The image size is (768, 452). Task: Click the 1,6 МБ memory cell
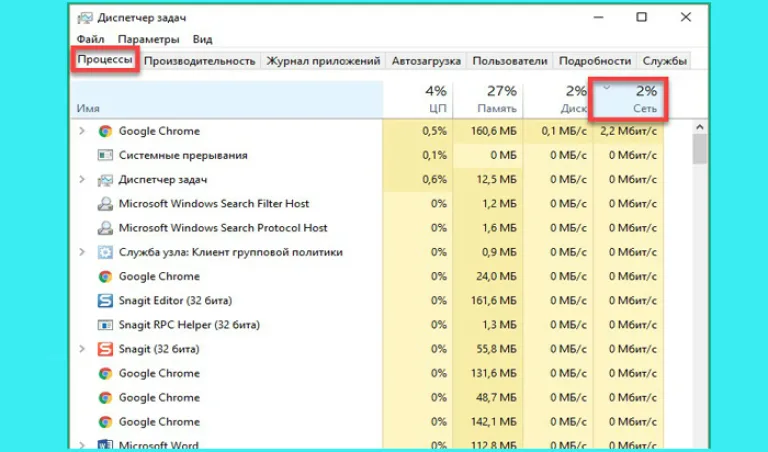(488, 228)
